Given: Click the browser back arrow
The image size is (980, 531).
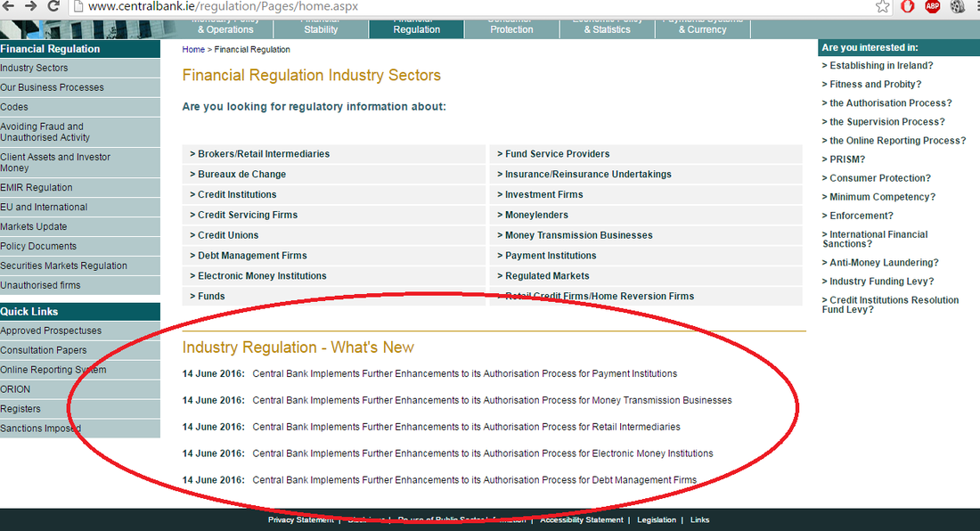Looking at the screenshot, I should pos(7,6).
